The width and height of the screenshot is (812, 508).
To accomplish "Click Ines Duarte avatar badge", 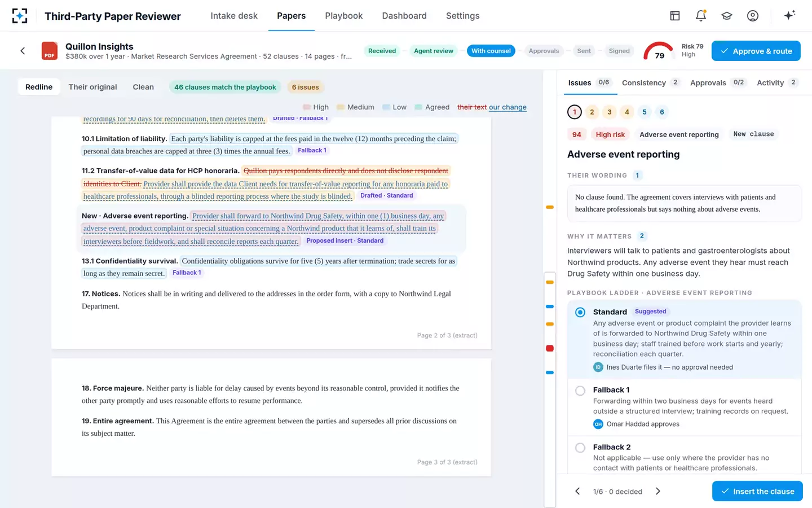I will (x=598, y=367).
